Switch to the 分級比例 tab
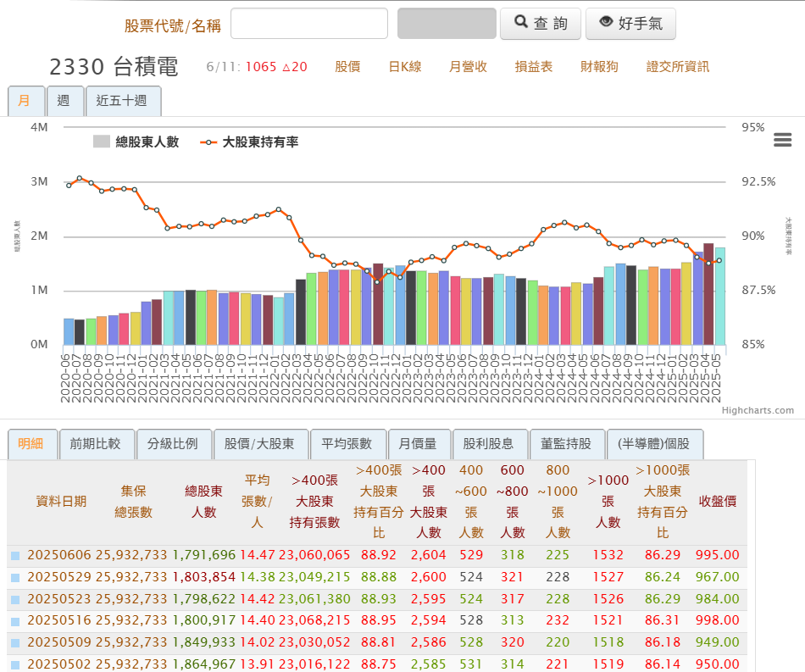Screen dimensions: 805x672 (x=174, y=444)
